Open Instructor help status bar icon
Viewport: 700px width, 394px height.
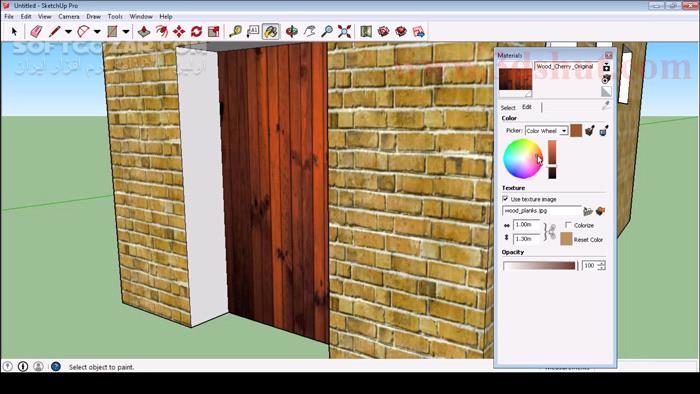[x=56, y=366]
